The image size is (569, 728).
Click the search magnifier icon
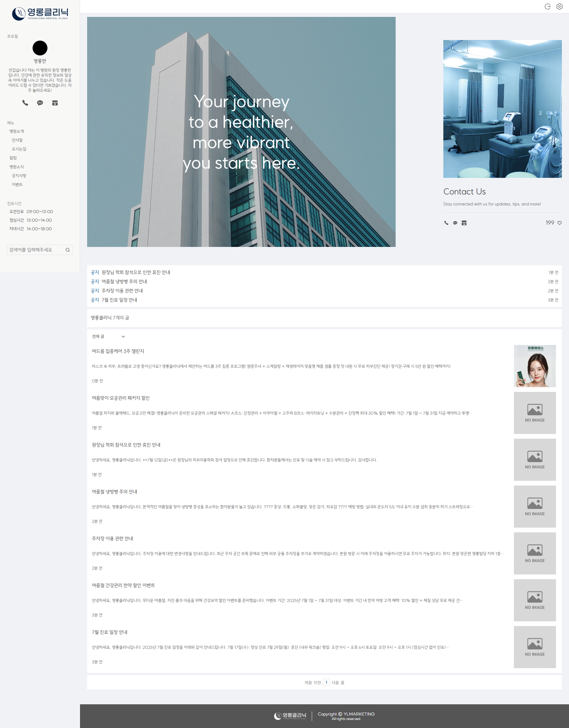tap(68, 250)
